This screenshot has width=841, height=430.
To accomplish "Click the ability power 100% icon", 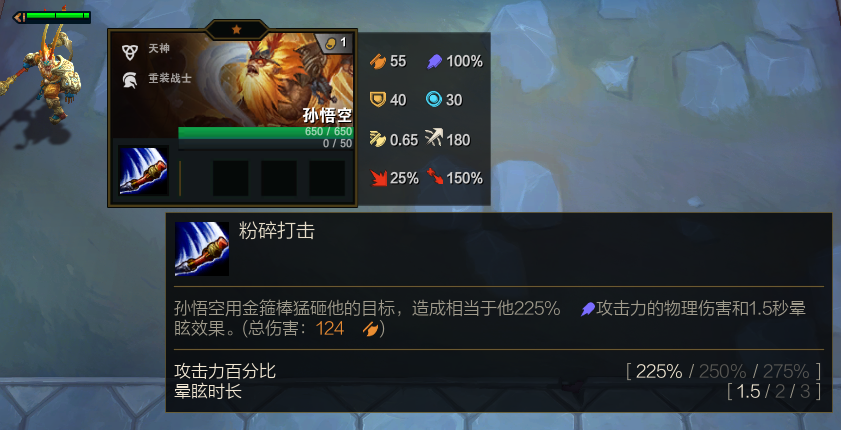I will (434, 61).
